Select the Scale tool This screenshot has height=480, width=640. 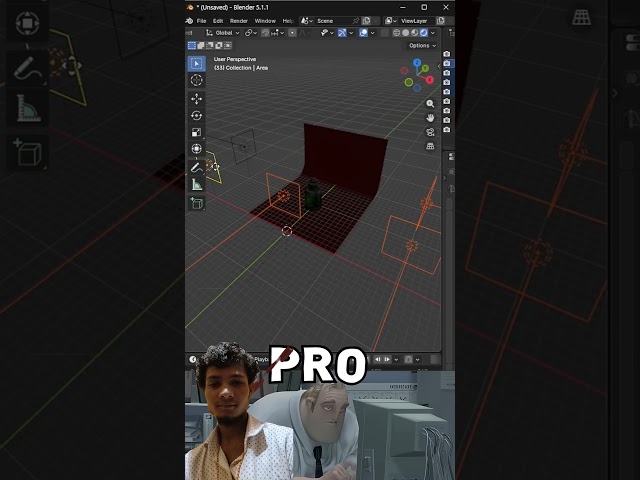(196, 132)
